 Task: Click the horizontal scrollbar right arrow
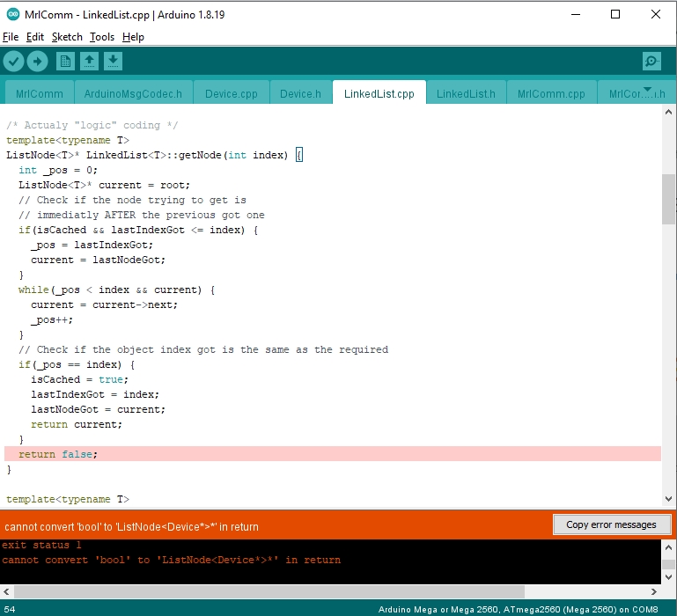(654, 591)
